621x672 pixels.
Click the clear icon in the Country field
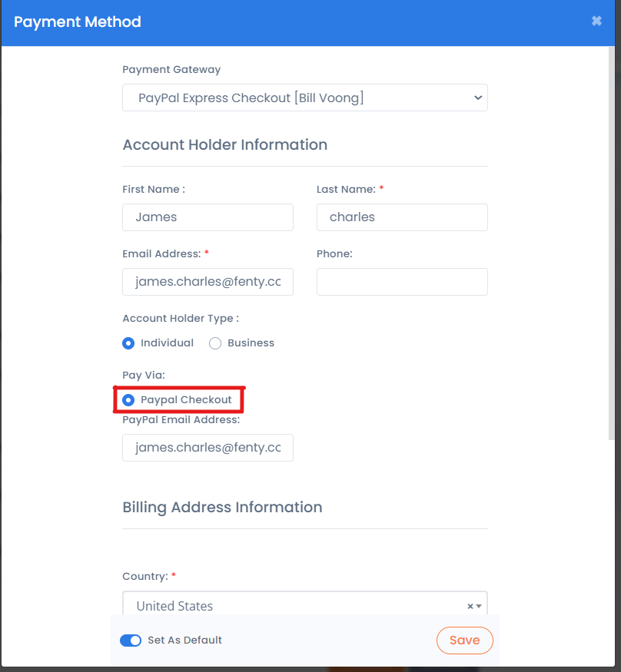[x=470, y=606]
